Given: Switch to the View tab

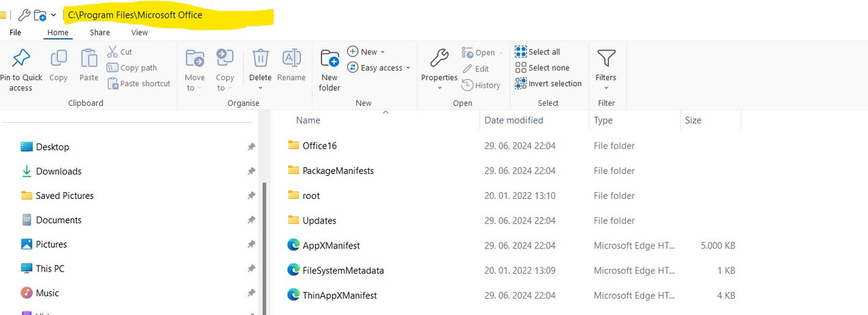Looking at the screenshot, I should [x=140, y=33].
